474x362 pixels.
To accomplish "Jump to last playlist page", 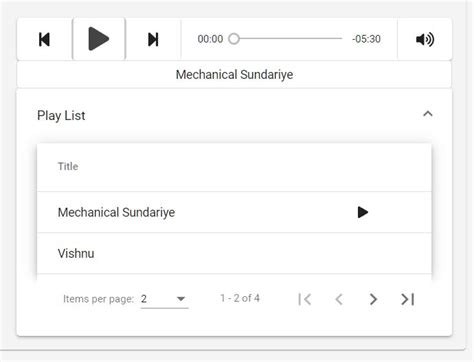I will pyautogui.click(x=408, y=299).
